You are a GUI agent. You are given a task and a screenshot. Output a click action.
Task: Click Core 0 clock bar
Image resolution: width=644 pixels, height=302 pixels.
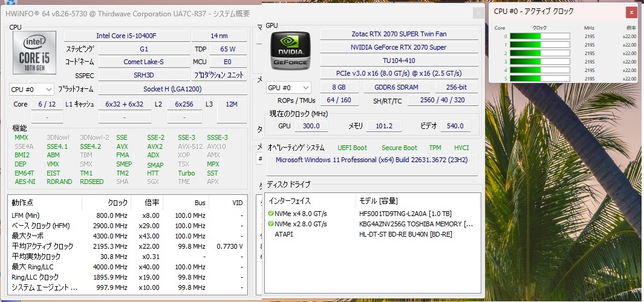coord(539,36)
